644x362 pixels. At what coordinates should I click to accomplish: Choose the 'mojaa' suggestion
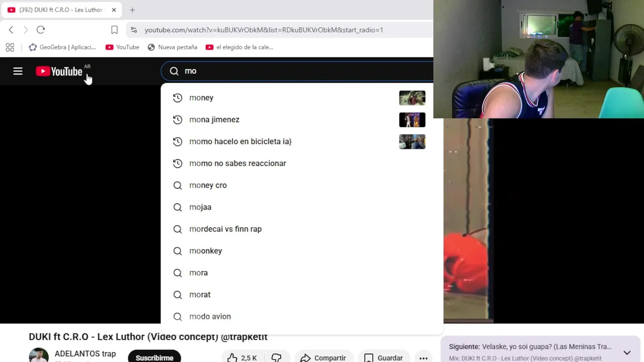pos(302,207)
